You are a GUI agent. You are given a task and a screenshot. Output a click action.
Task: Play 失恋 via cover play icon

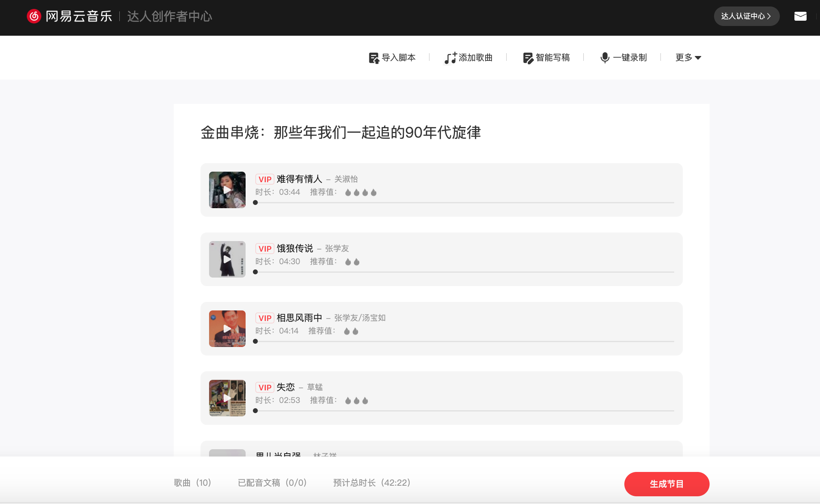point(227,398)
